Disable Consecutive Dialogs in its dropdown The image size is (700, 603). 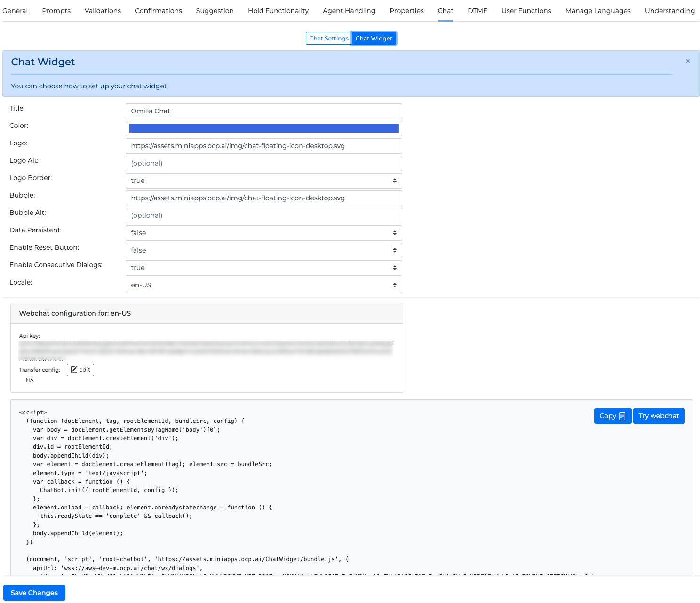[x=263, y=268]
